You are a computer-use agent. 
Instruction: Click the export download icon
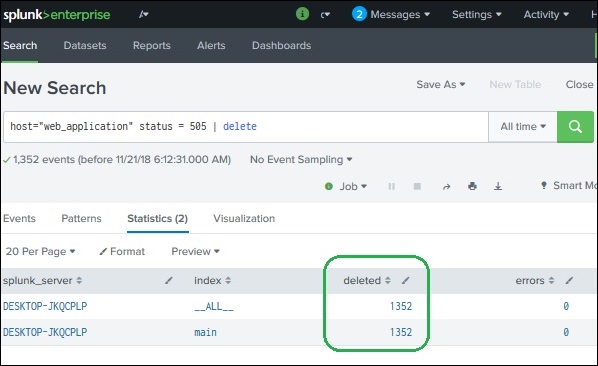pyautogui.click(x=498, y=186)
